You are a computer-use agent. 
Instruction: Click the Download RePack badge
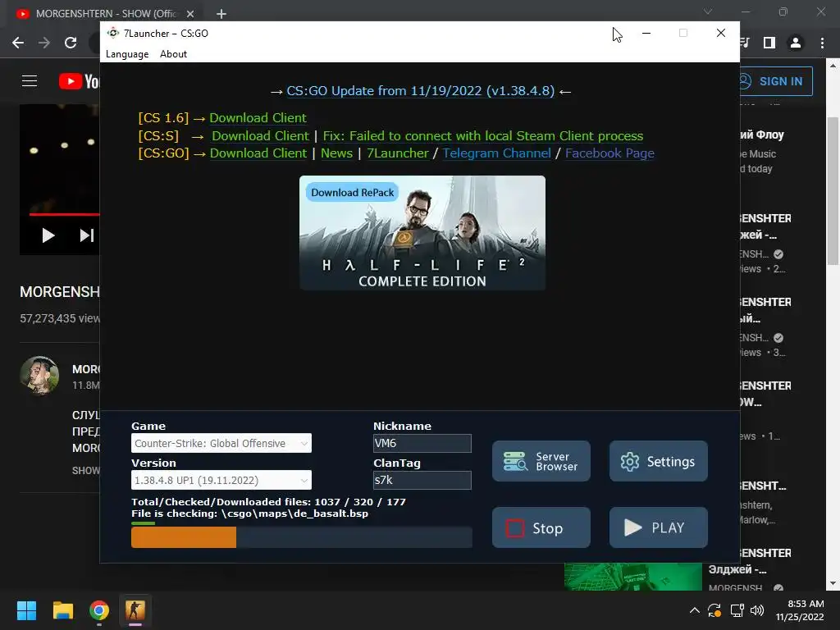pos(352,192)
